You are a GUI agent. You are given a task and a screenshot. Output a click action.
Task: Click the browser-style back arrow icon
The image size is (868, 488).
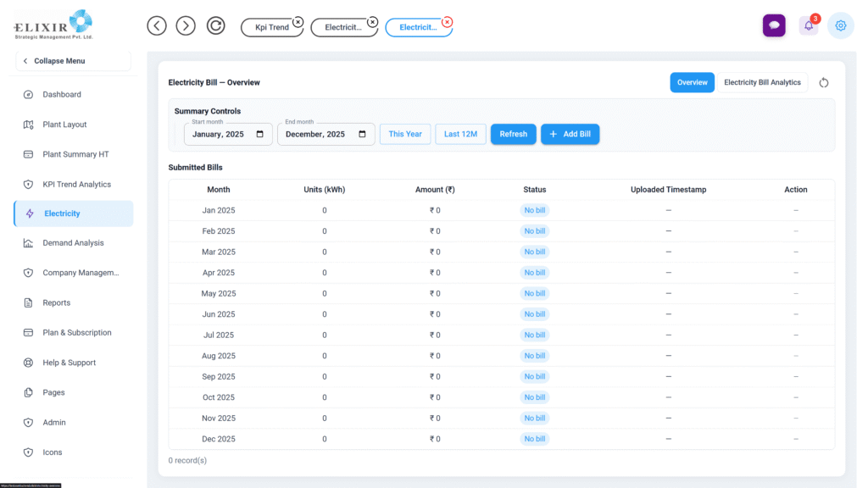[157, 25]
